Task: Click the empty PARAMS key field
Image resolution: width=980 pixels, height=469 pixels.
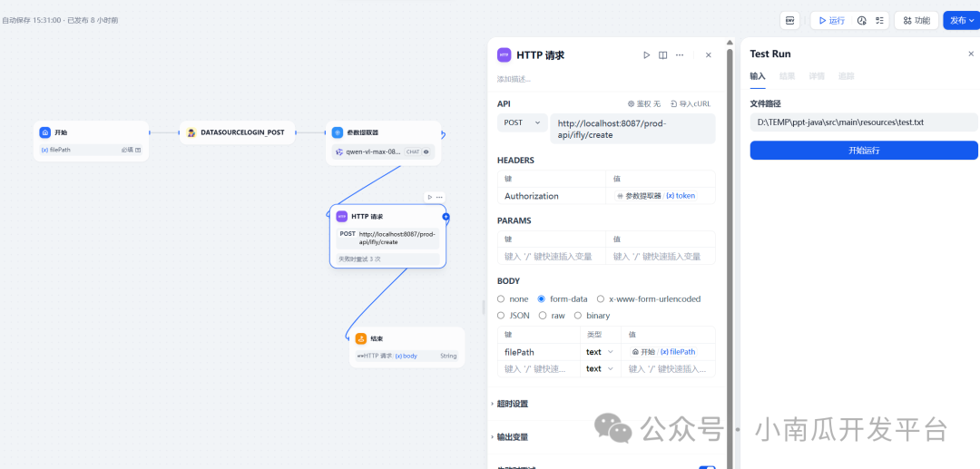Action: coord(552,256)
